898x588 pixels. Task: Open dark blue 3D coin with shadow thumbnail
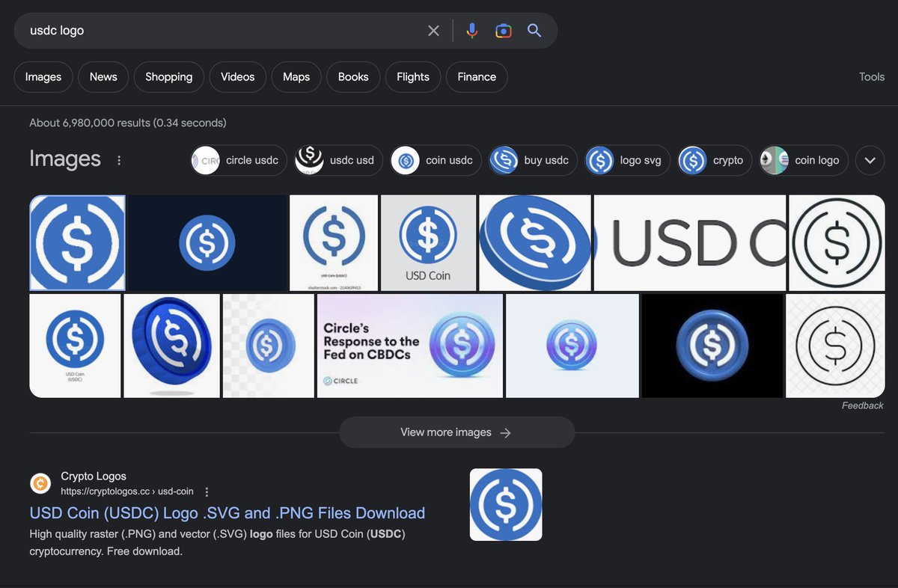(x=172, y=346)
